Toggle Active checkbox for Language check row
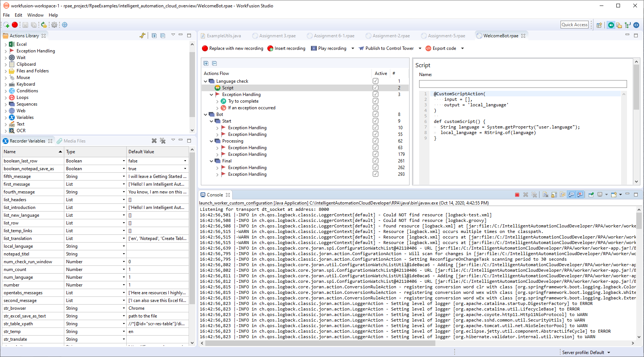Screen dimensions: 644x357 click(376, 81)
